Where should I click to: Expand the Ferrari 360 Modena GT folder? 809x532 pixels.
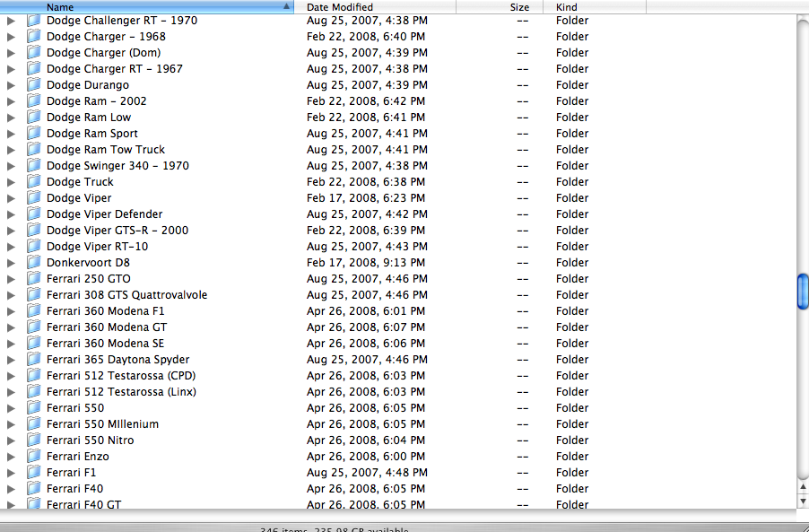point(11,327)
